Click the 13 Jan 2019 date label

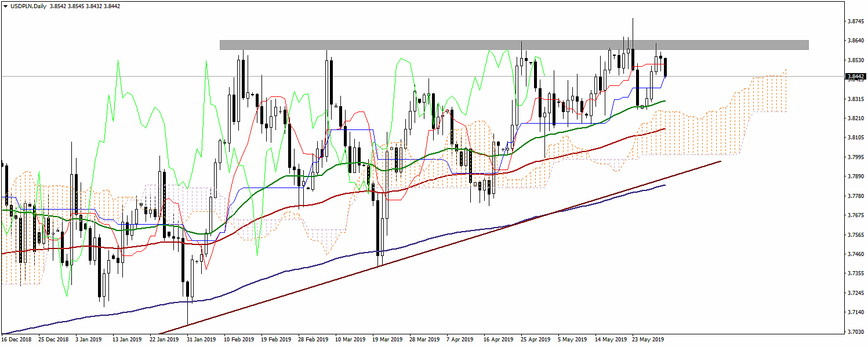tap(127, 339)
